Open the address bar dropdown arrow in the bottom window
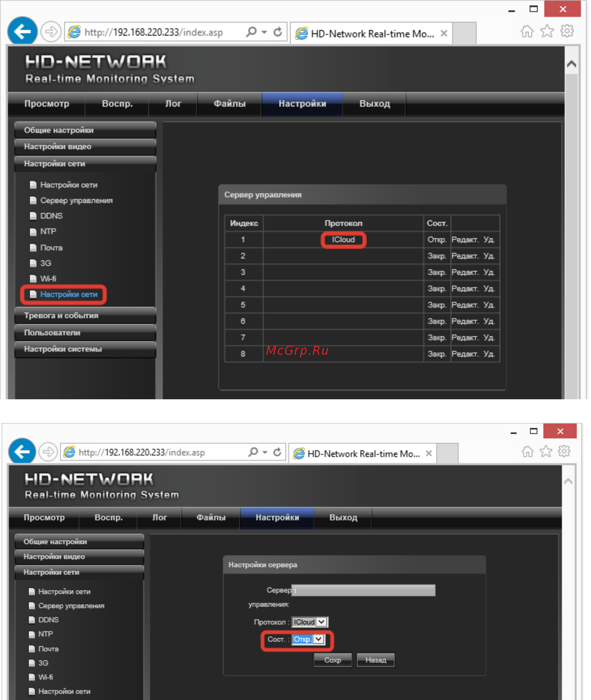591x700 pixels. (265, 452)
